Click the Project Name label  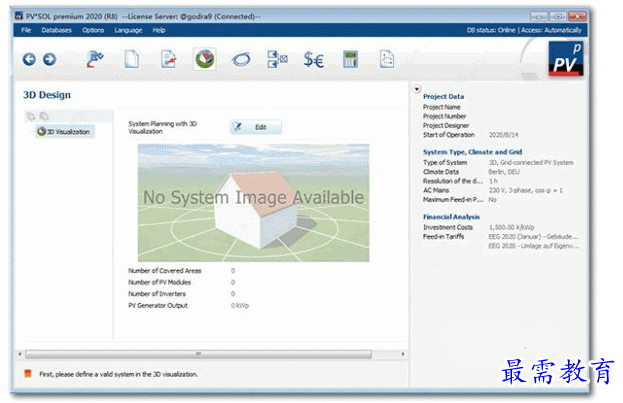tap(441, 107)
